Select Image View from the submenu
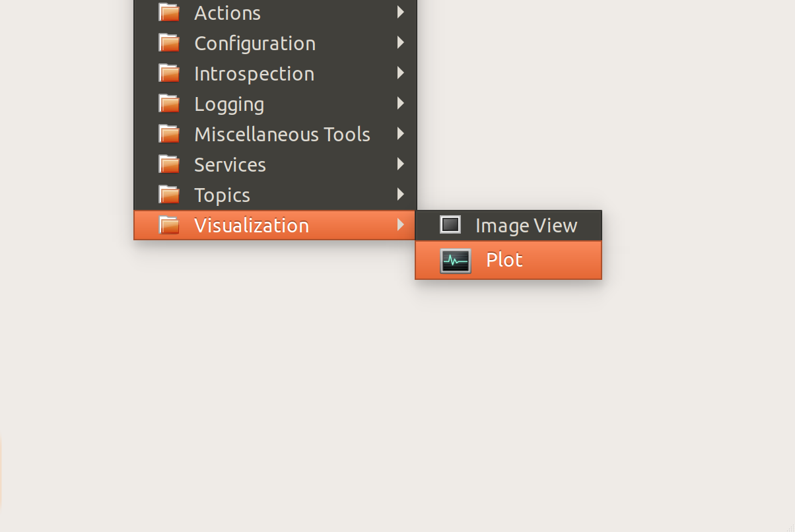Viewport: 795px width, 532px height. coord(526,225)
